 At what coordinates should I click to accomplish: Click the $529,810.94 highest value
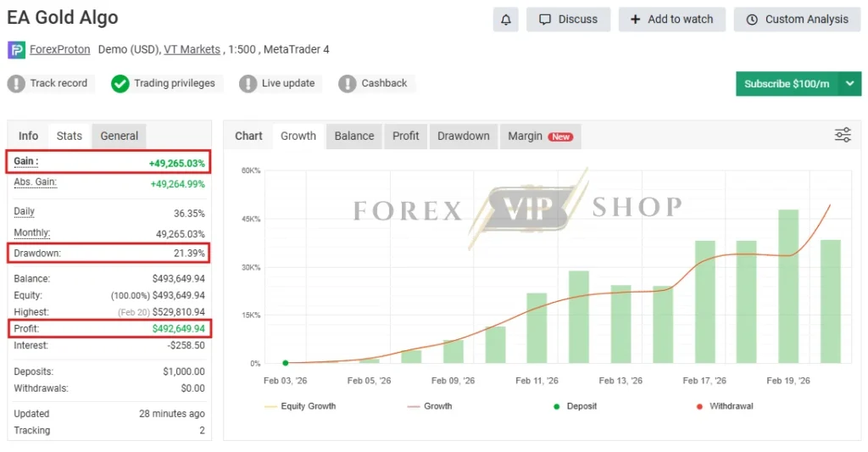point(179,312)
